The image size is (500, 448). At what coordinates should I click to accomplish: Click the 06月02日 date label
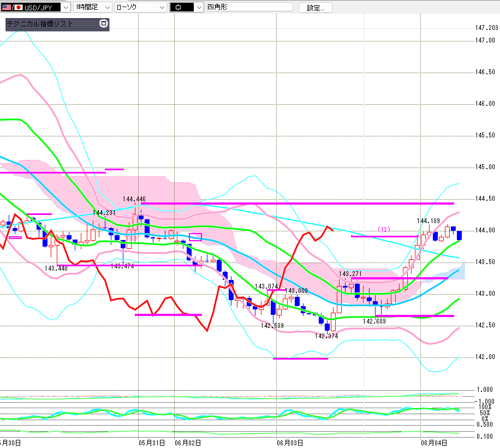point(188,443)
